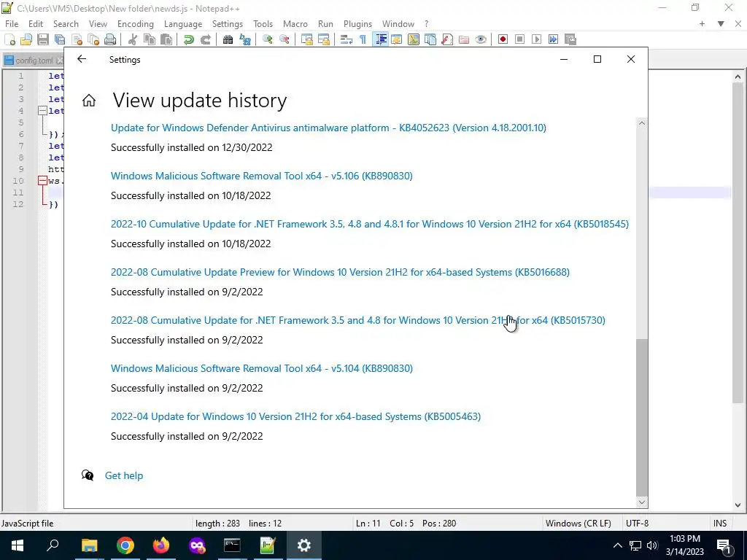
Task: Click the Get help link
Action: click(124, 475)
